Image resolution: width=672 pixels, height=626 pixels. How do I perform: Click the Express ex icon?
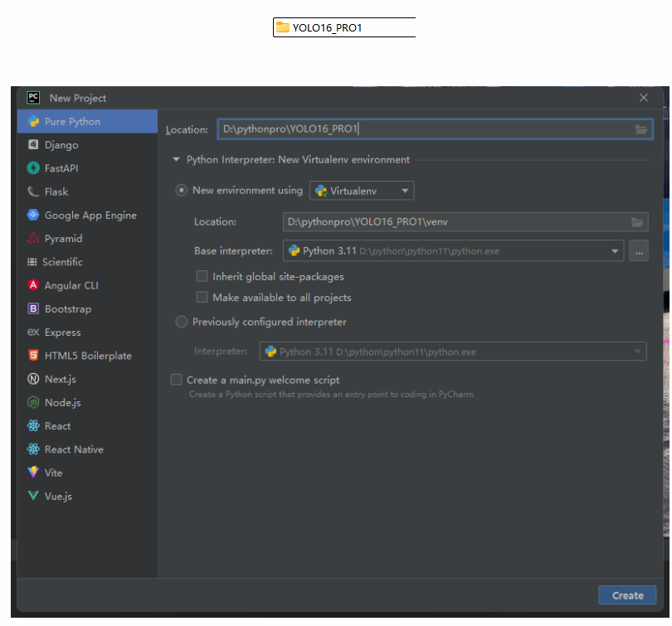tap(33, 332)
